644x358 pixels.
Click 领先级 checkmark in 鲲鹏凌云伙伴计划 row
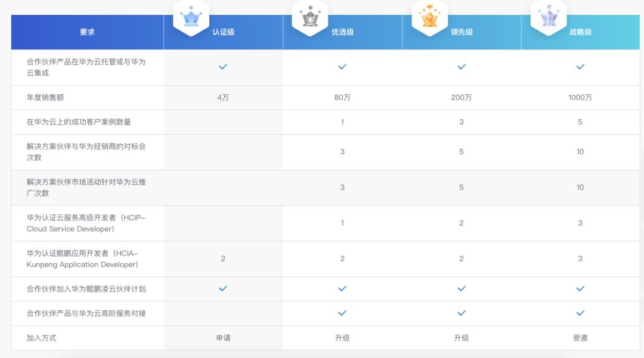click(462, 289)
